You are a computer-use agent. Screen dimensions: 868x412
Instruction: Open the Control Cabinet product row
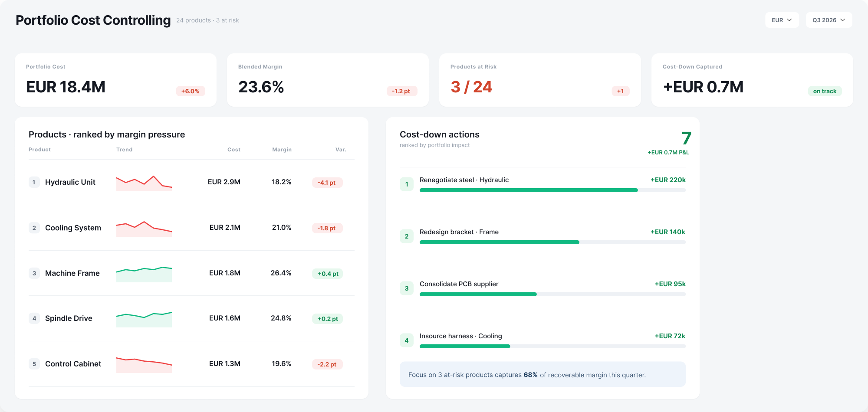[x=191, y=364]
